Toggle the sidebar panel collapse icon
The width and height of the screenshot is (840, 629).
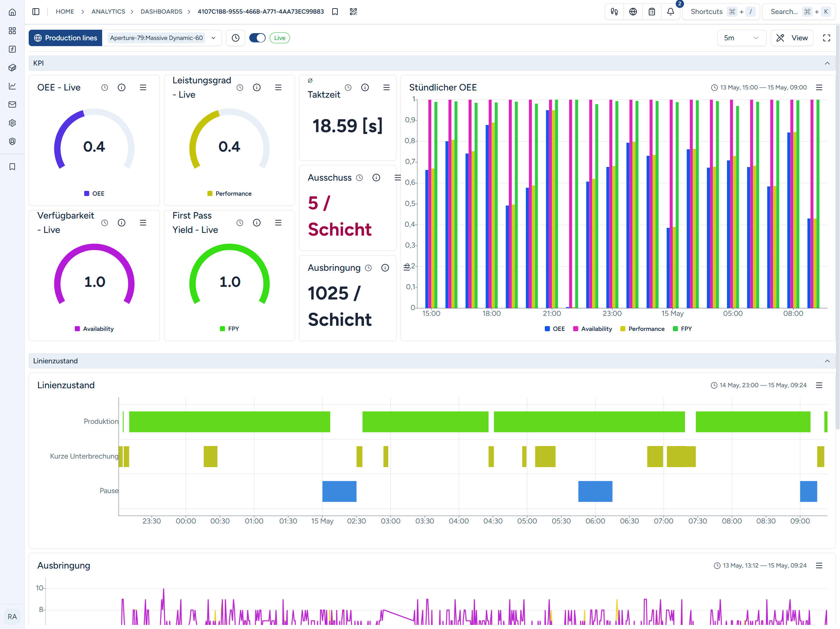[36, 12]
